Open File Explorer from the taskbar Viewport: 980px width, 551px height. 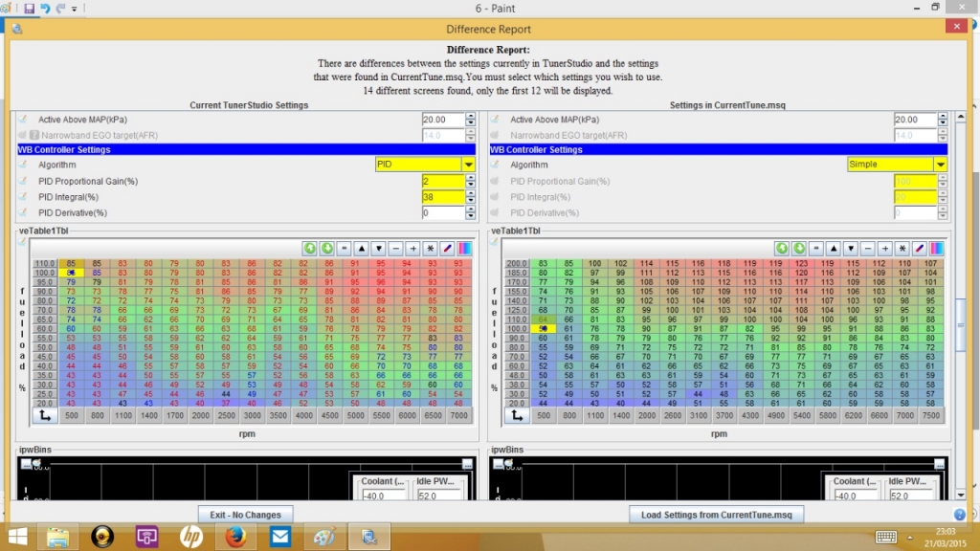pyautogui.click(x=57, y=537)
